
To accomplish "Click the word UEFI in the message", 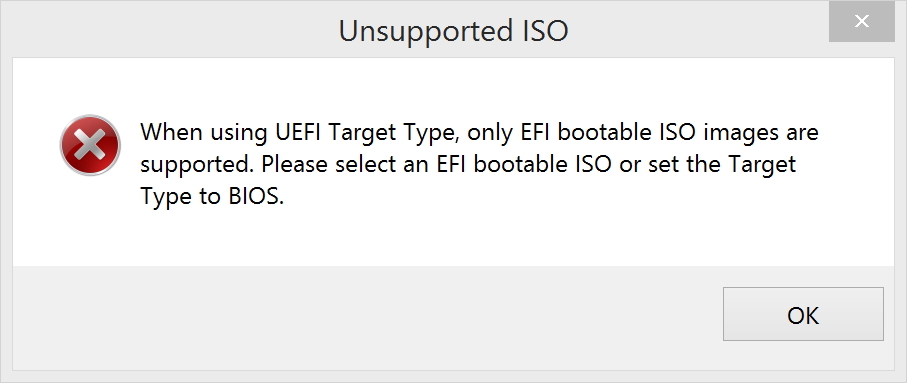I will tap(296, 132).
